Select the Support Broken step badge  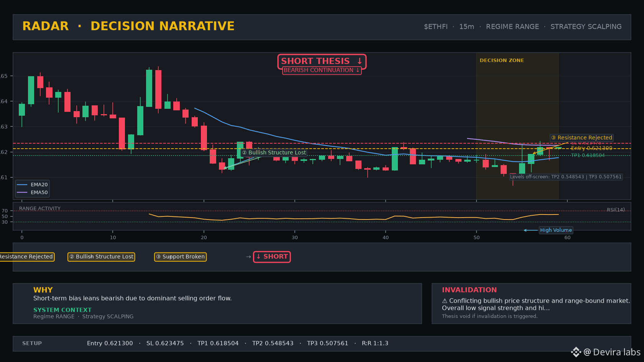point(180,257)
